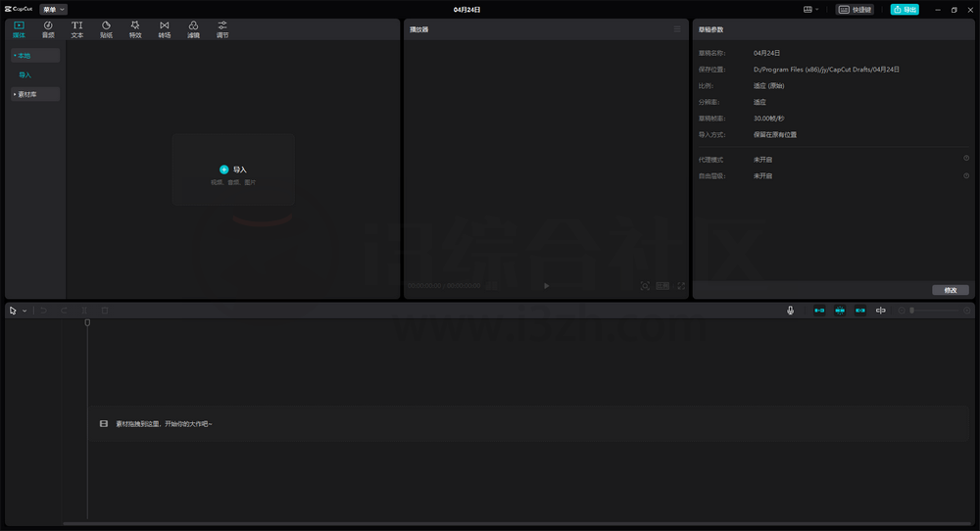Click the 适应 (原始) ratio value
Image resolution: width=980 pixels, height=531 pixels.
(768, 85)
